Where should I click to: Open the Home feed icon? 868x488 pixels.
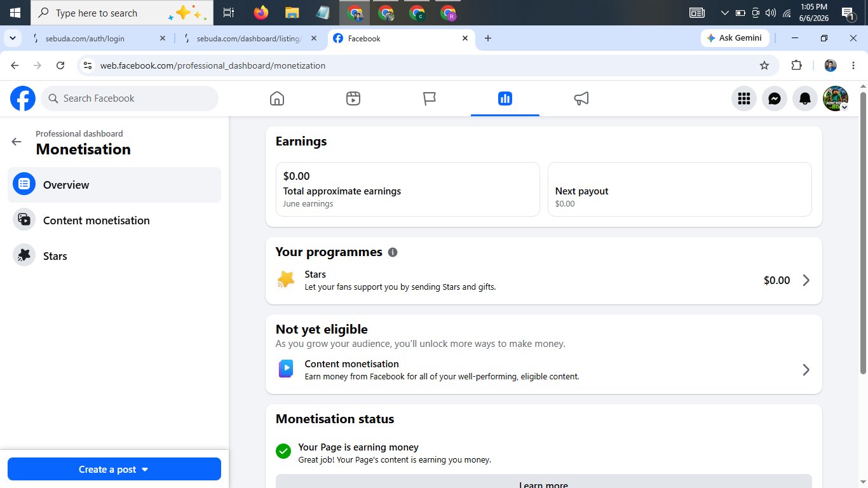pyautogui.click(x=276, y=98)
